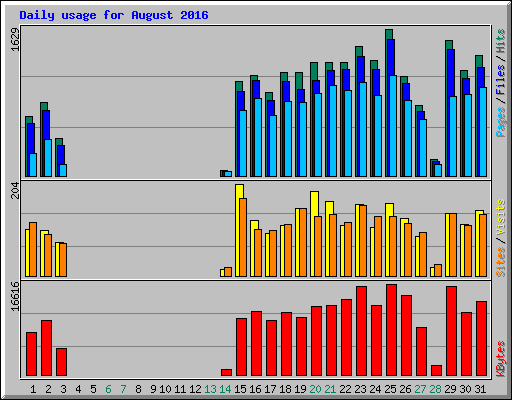Viewport: 512px width, 400px height.
Task: Click the red KBytes bar for day 29
Action: pyautogui.click(x=451, y=331)
